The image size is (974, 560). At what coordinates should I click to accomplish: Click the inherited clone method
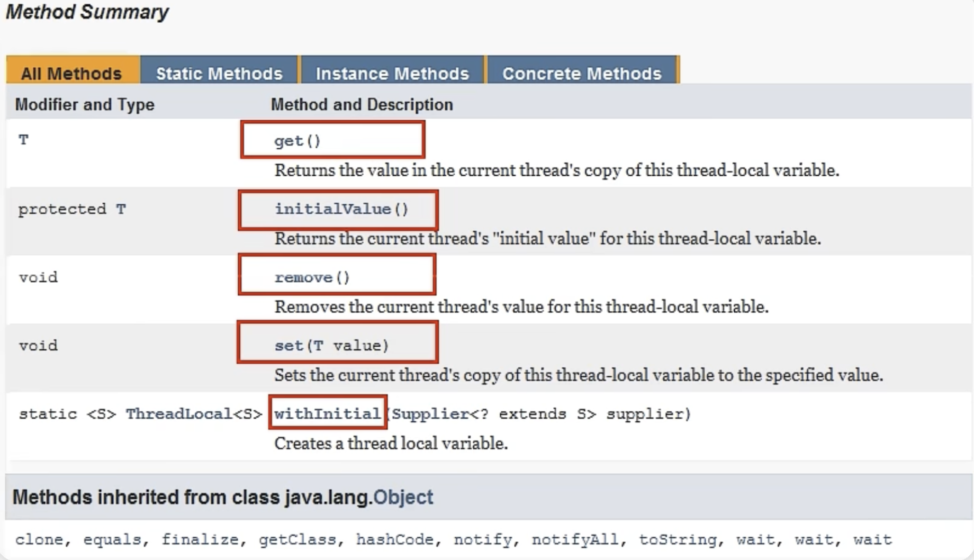(39, 539)
